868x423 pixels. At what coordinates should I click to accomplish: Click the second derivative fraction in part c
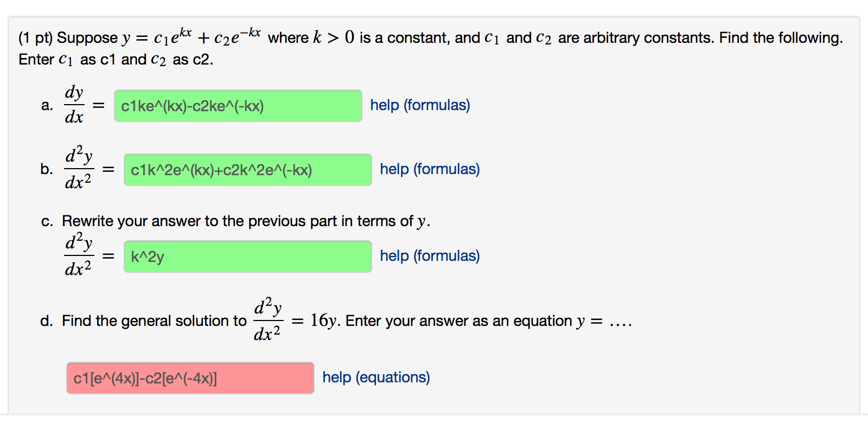click(79, 255)
